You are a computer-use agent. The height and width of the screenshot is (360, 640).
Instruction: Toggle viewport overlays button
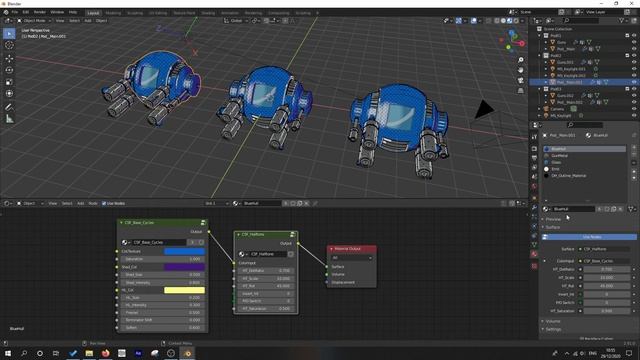(473, 20)
